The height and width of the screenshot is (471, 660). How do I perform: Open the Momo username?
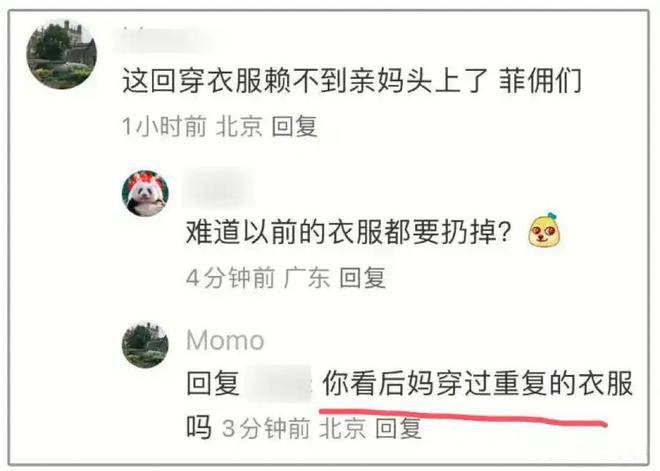[225, 340]
